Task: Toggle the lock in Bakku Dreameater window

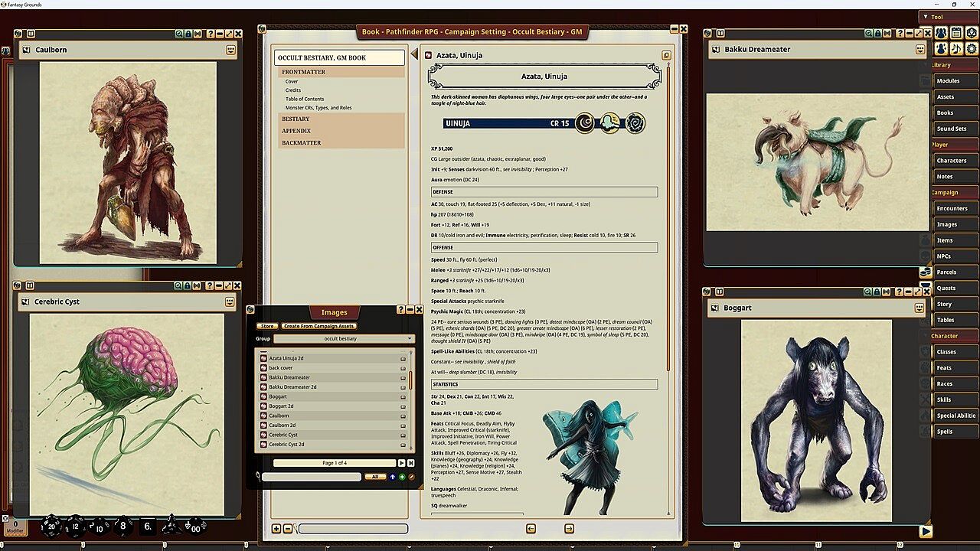Action: pos(877,34)
